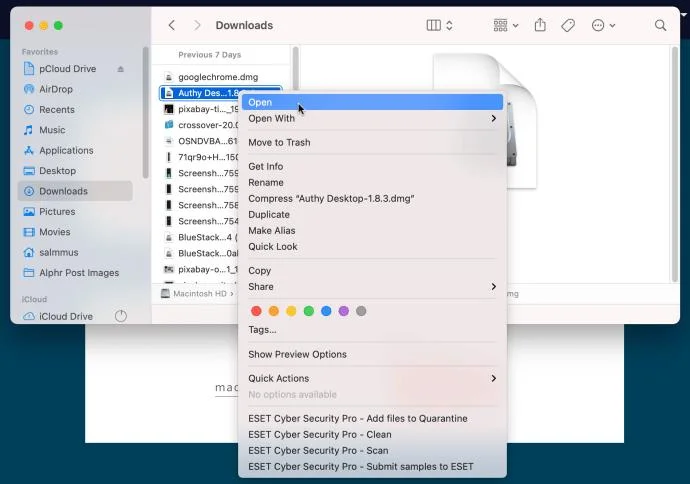This screenshot has width=690, height=484.
Task: Select the pixabay-ti file row
Action: (200, 109)
